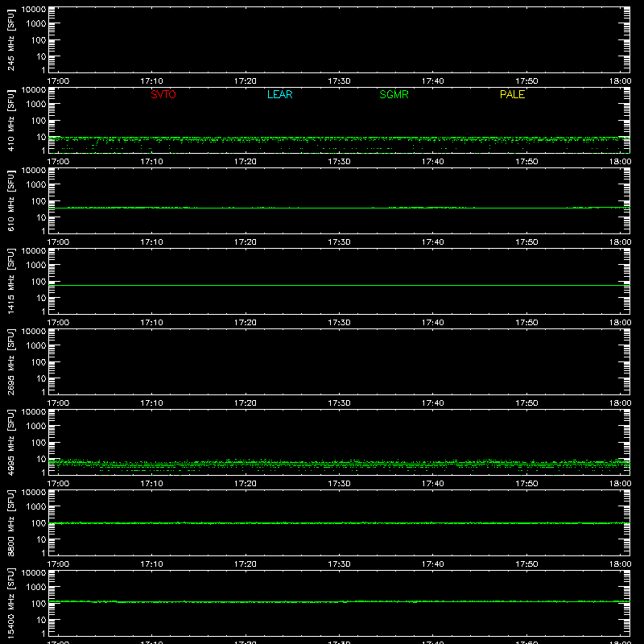This screenshot has width=644, height=644.
Task: Click the yellow PALE station label
Action: point(512,94)
